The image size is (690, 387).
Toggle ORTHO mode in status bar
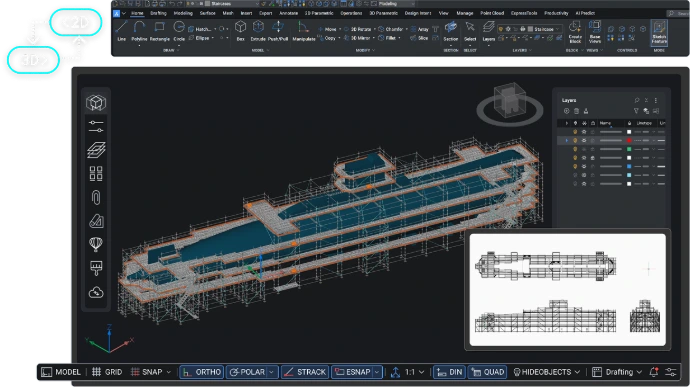point(202,372)
